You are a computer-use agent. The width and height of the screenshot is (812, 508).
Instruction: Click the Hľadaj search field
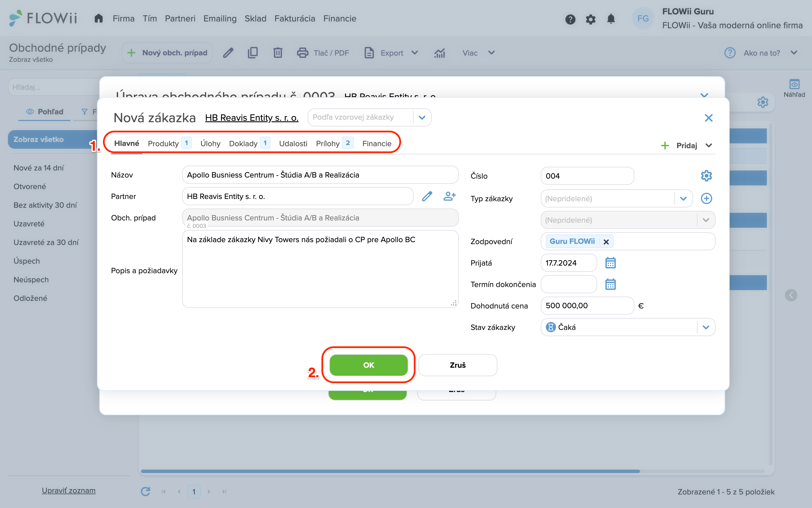pos(54,87)
